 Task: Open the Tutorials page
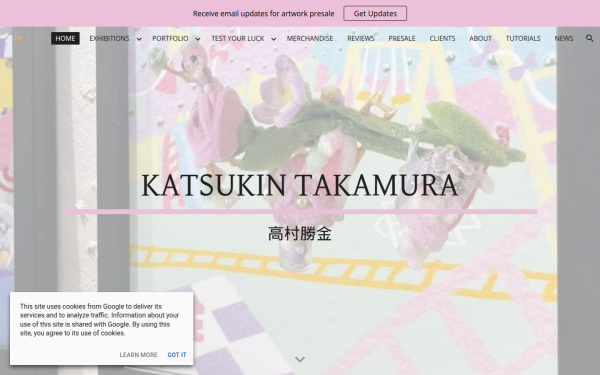pyautogui.click(x=523, y=38)
